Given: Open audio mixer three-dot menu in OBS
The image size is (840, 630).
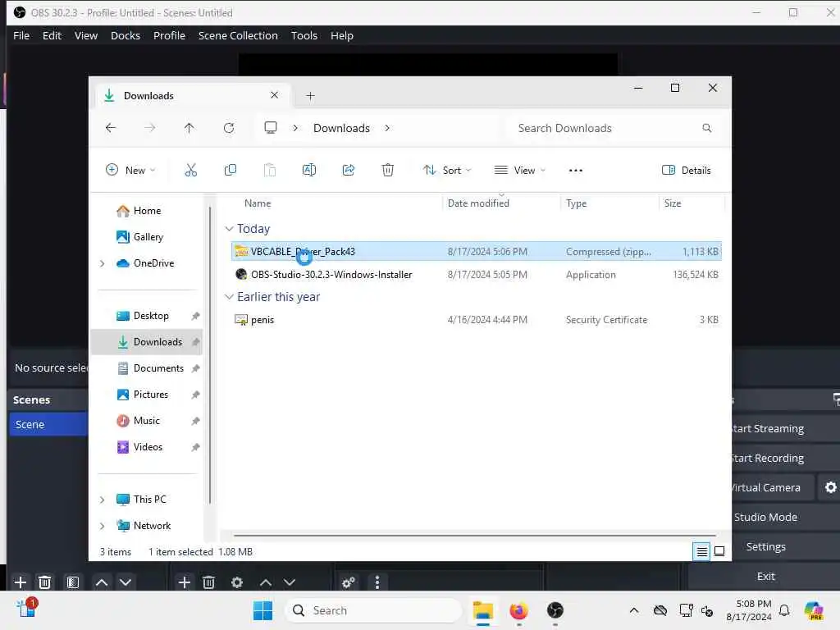Looking at the screenshot, I should click(x=377, y=582).
